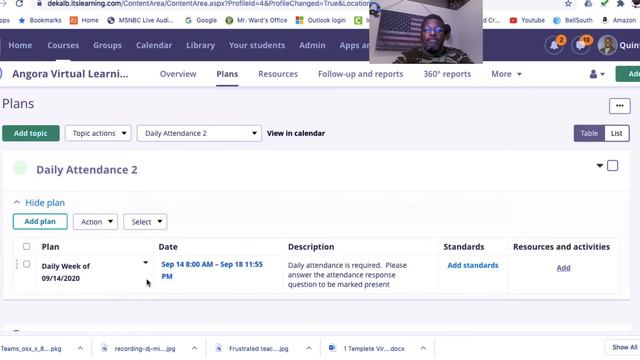Image resolution: width=640 pixels, height=360 pixels.
Task: Open the Home bookmark in bookmarks bar
Action: pyautogui.click(x=84, y=20)
